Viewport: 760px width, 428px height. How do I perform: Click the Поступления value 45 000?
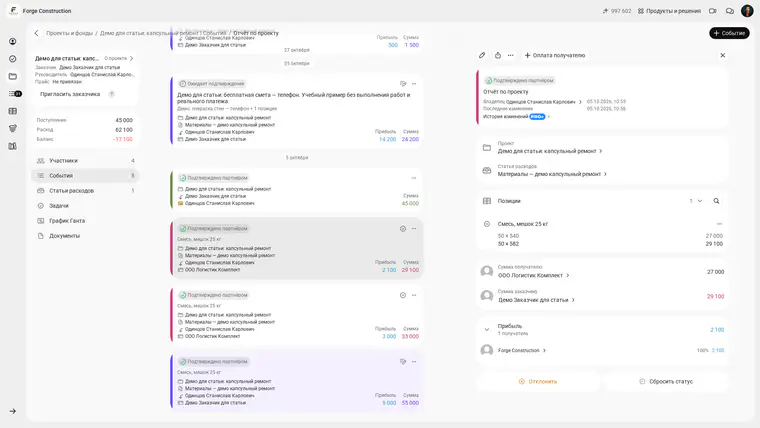tap(124, 120)
